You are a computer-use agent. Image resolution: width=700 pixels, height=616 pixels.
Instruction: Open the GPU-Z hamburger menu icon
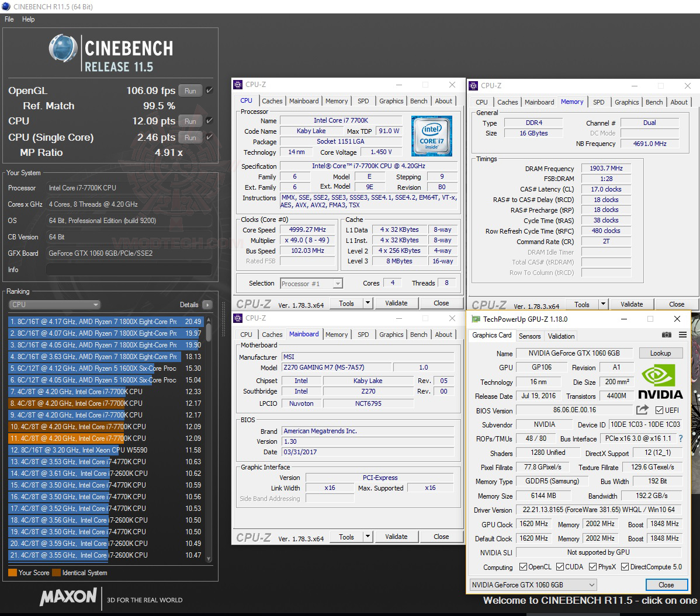[682, 335]
